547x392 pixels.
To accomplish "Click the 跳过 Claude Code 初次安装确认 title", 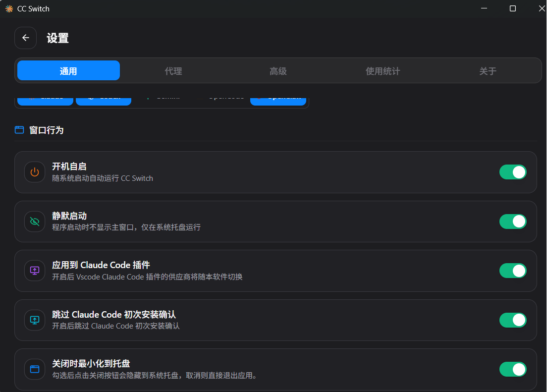I will click(114, 315).
